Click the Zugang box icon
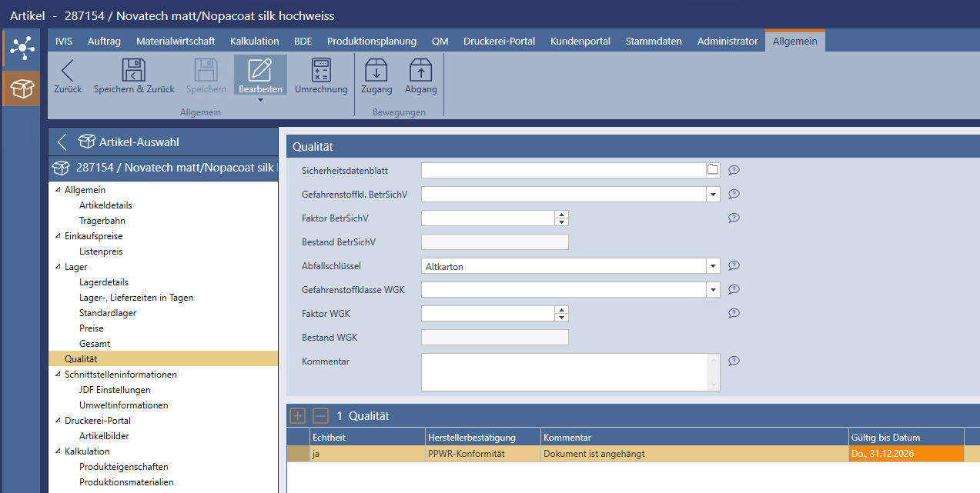The height and width of the screenshot is (493, 980). 376,70
